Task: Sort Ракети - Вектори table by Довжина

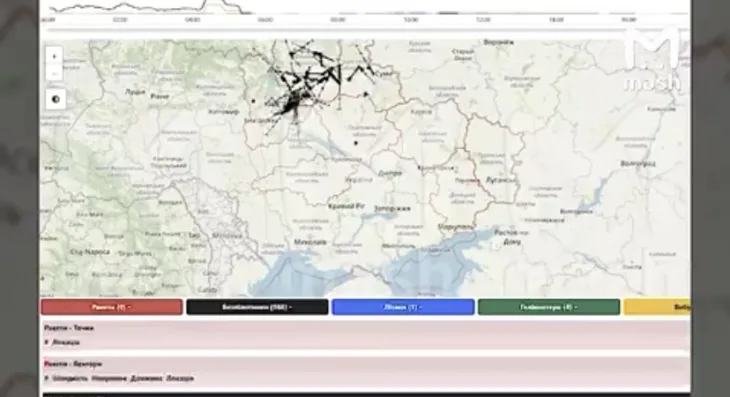Action: click(x=147, y=378)
